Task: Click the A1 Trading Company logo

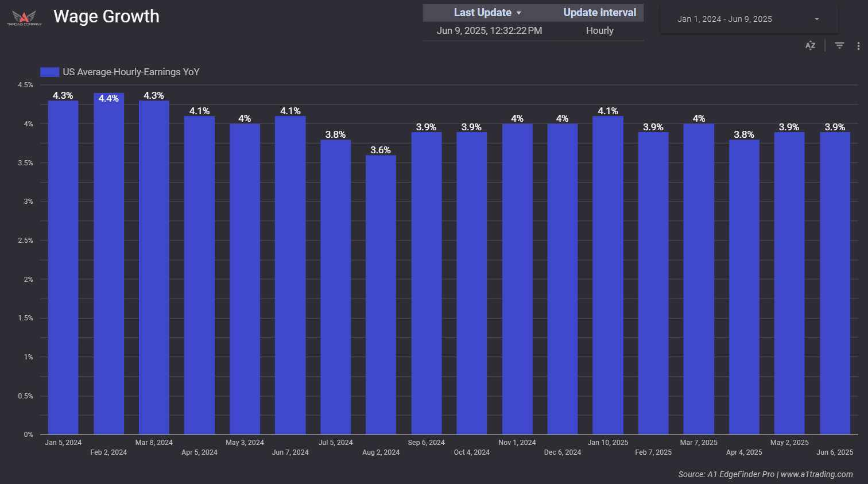Action: [24, 18]
